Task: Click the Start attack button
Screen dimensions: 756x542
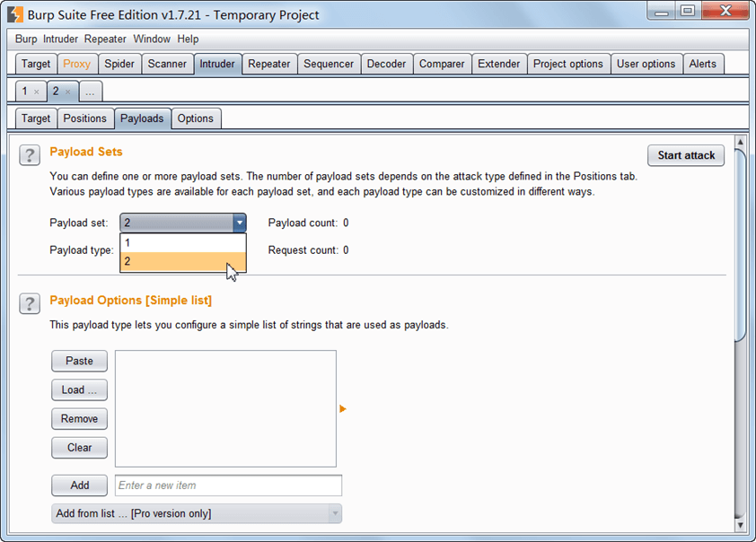Action: tap(686, 155)
